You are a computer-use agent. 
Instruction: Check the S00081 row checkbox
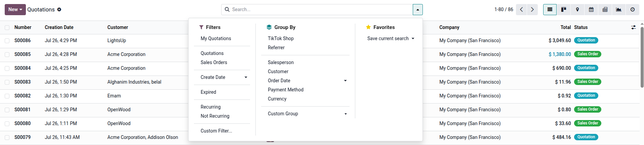(x=7, y=110)
